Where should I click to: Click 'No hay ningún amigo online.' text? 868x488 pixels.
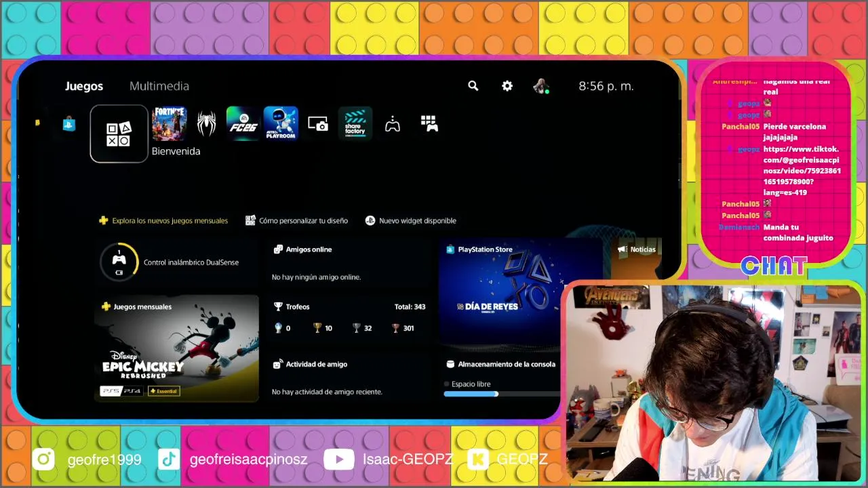click(316, 277)
